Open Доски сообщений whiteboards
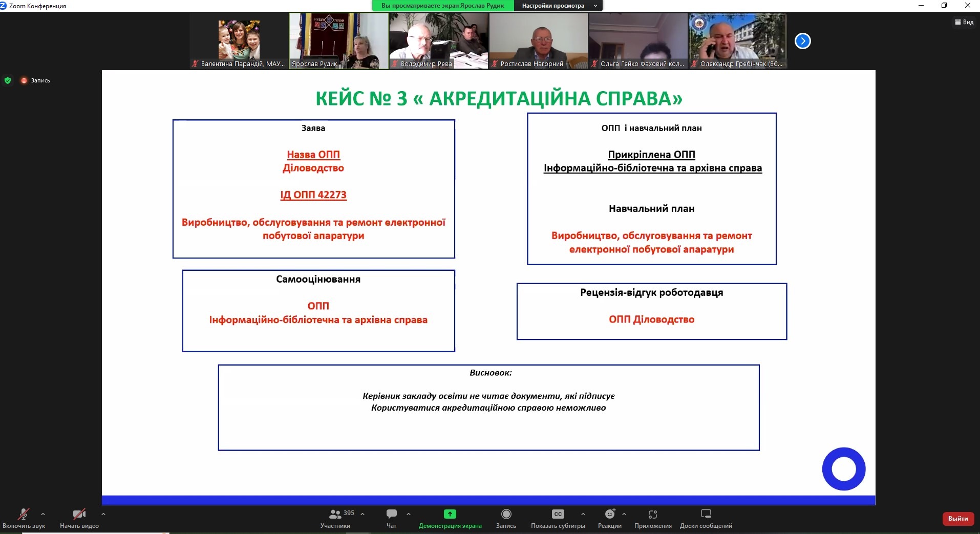Image resolution: width=980 pixels, height=534 pixels. pos(706,518)
